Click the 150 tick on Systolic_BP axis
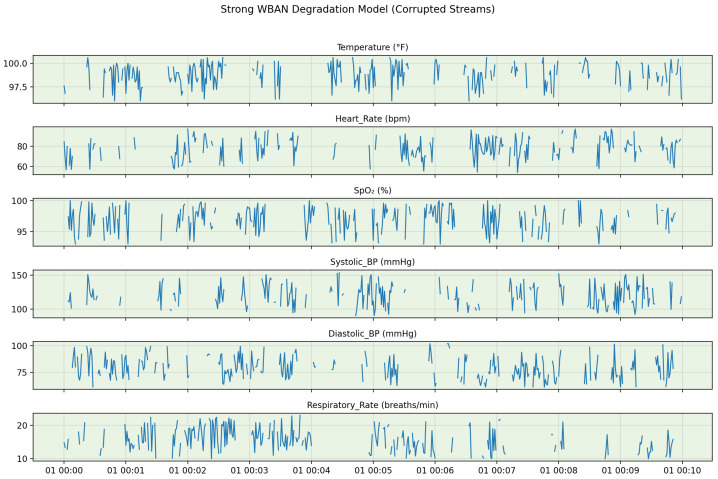 (20, 275)
